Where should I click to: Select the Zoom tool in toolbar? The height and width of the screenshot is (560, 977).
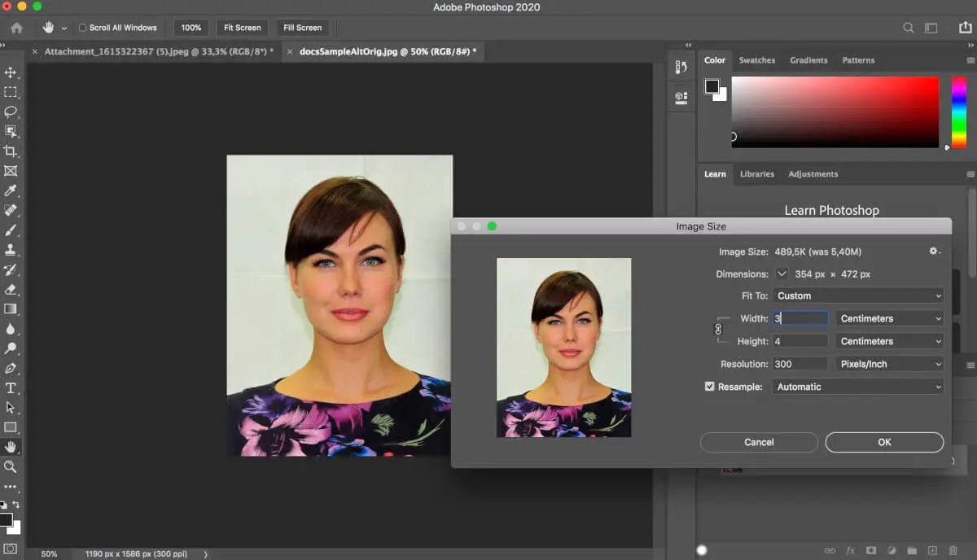pos(11,466)
